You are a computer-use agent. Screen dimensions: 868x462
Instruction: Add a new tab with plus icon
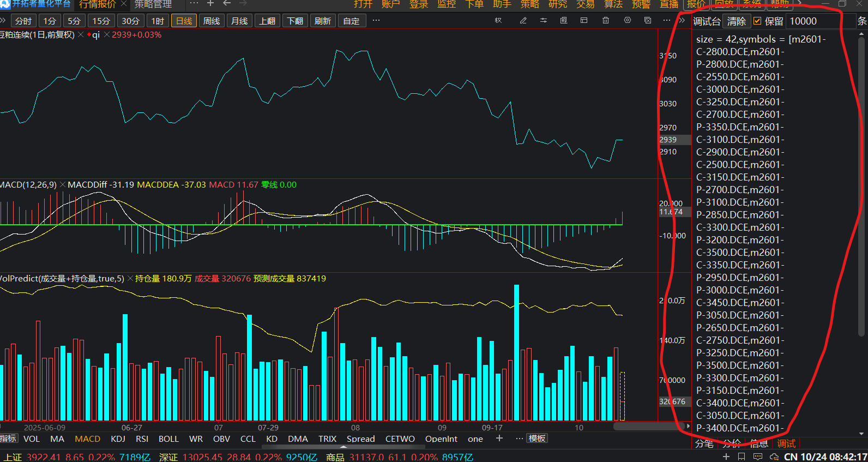(x=210, y=4)
